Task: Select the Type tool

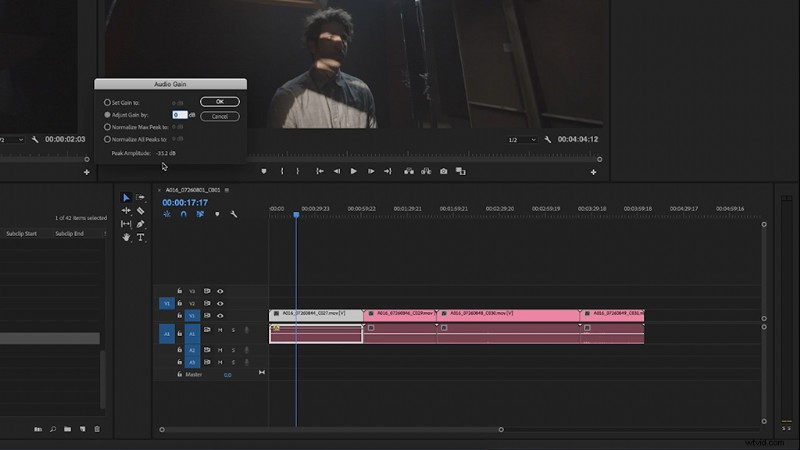Action: click(140, 237)
